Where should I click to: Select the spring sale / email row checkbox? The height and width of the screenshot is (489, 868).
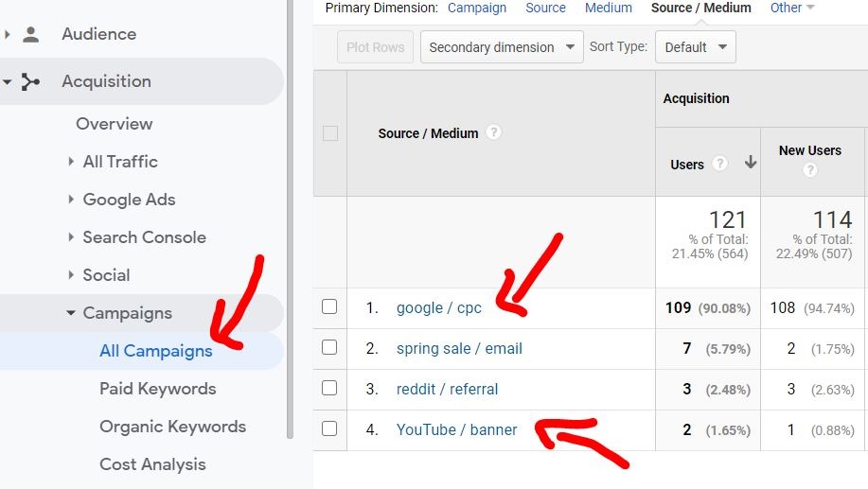tap(329, 348)
